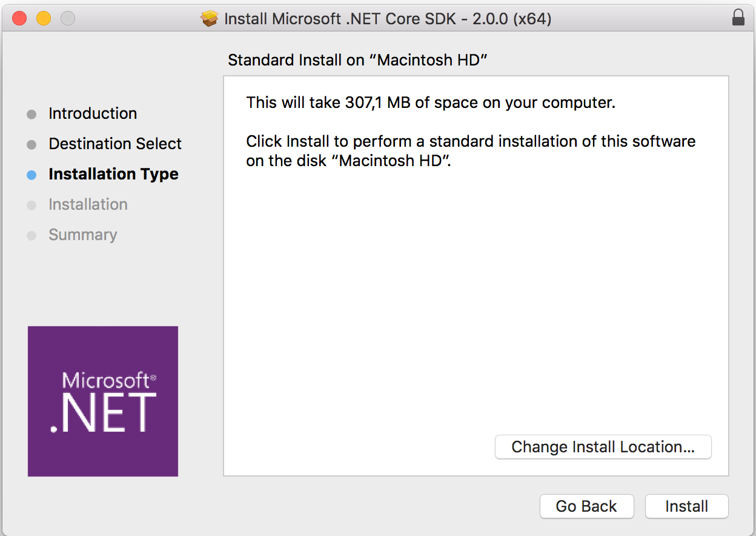
Task: Click the lock icon in title bar
Action: point(738,18)
